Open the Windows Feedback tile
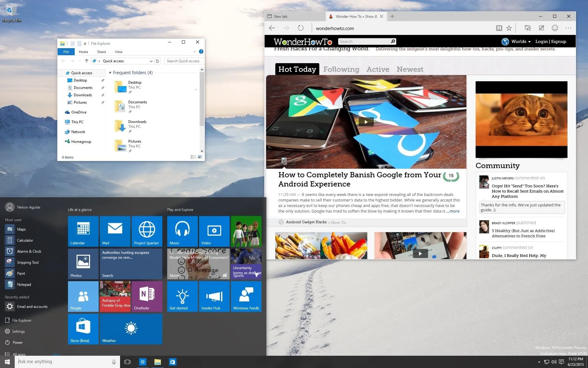Viewport: 588px width, 368px height. (246, 296)
